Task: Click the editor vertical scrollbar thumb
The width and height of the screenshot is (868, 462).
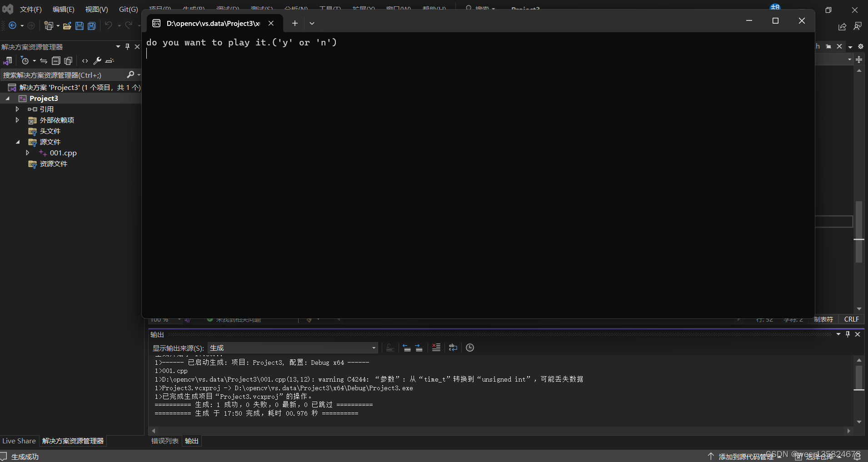Action: click(x=859, y=232)
